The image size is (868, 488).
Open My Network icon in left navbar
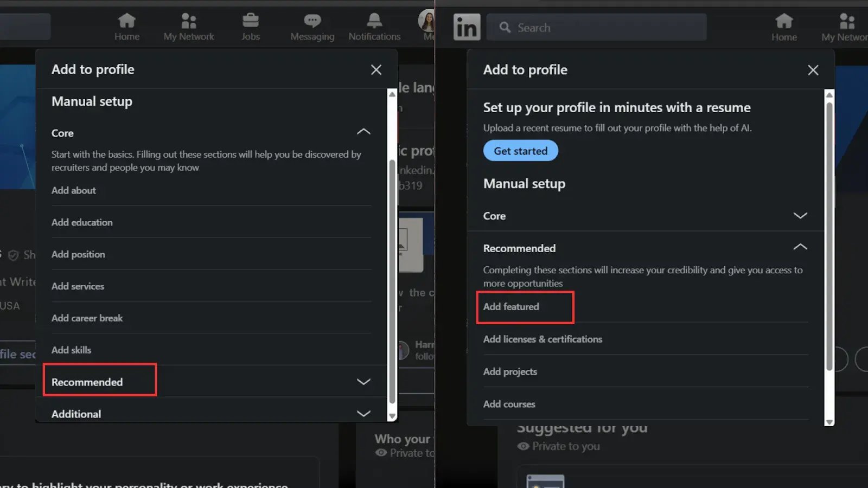pyautogui.click(x=188, y=22)
